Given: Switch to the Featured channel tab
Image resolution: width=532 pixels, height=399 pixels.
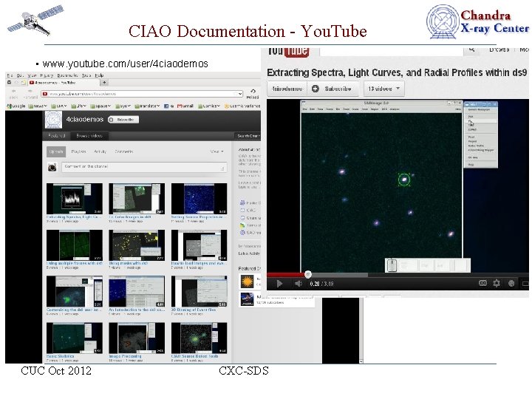Looking at the screenshot, I should [56, 136].
